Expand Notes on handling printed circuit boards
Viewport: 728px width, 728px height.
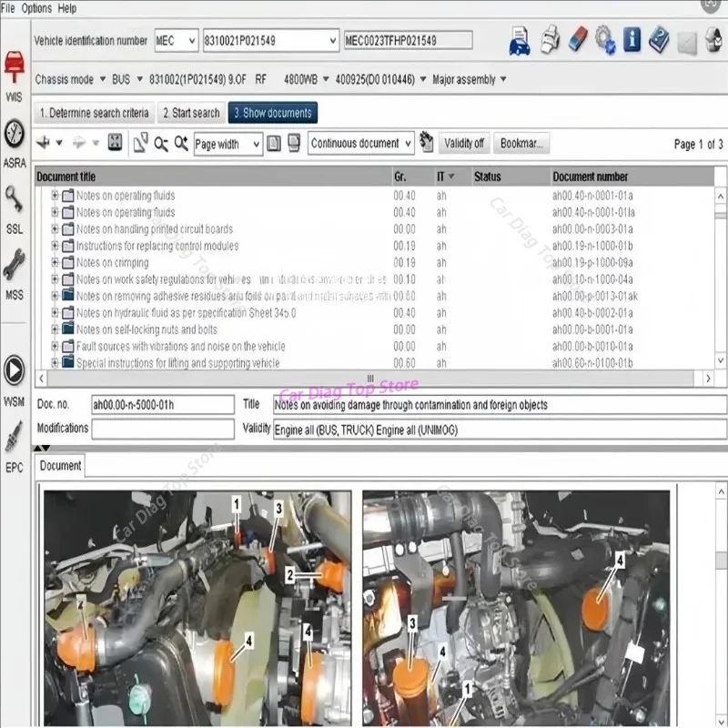point(55,229)
